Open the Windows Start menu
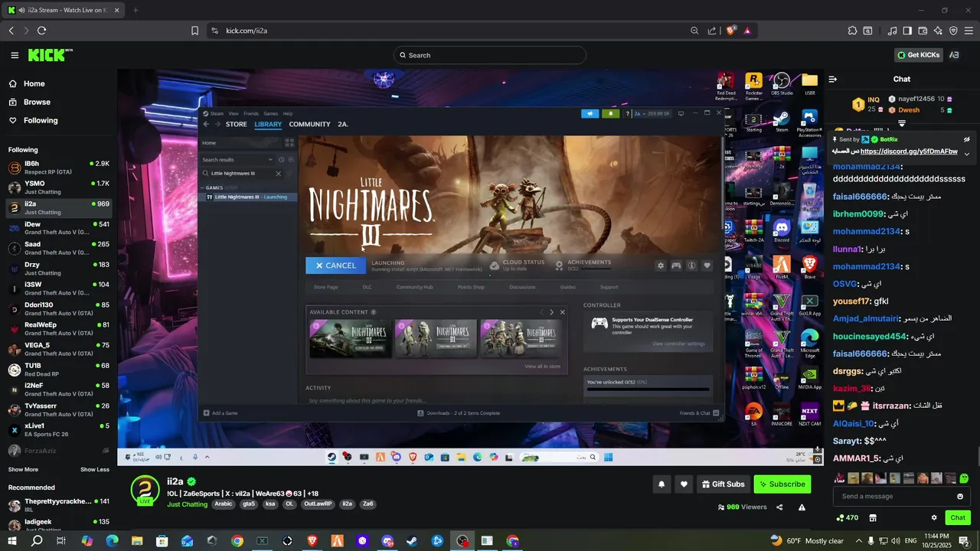 (x=11, y=540)
